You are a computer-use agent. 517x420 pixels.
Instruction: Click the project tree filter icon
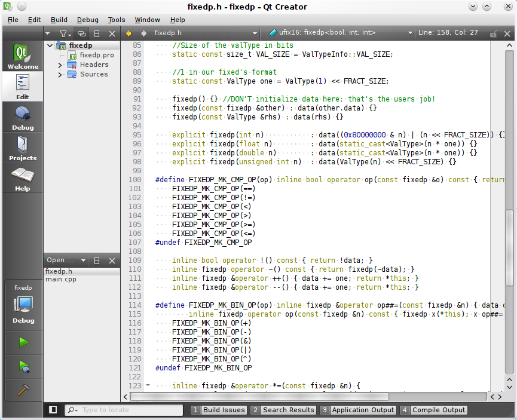[63, 33]
